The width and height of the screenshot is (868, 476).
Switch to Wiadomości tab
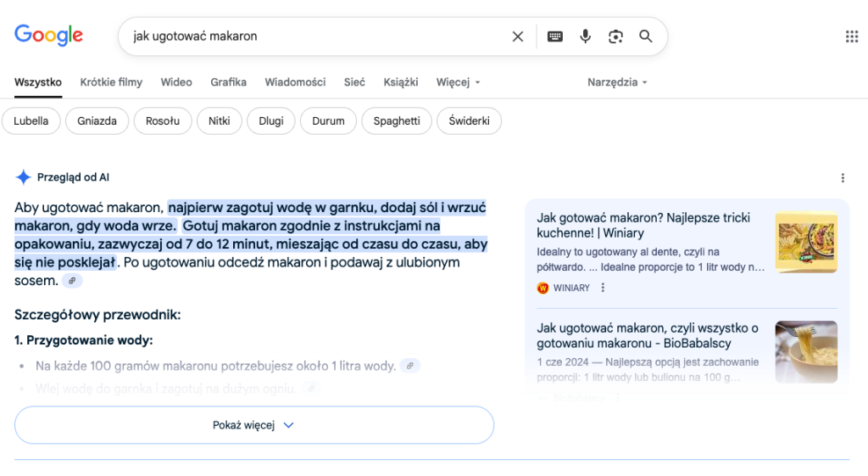click(295, 82)
